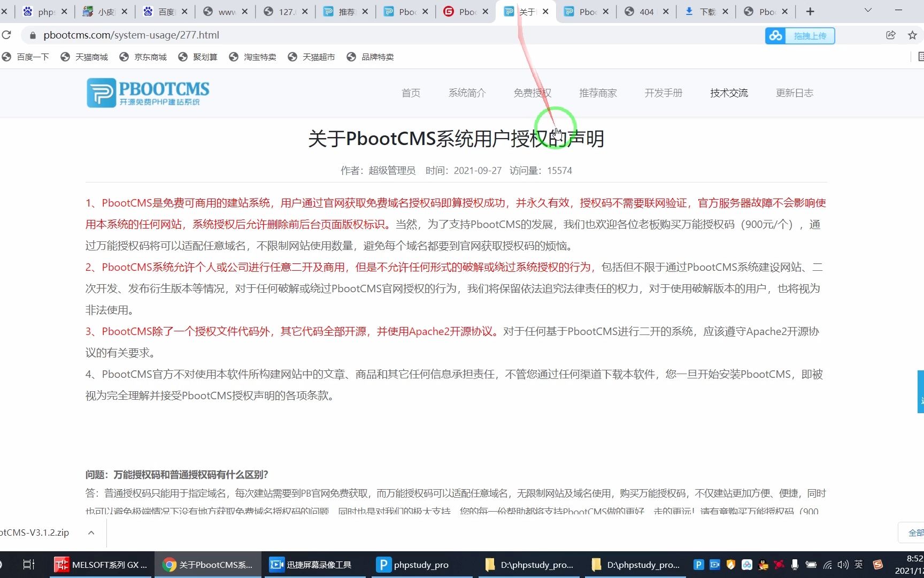Click the Baidu cloud drag-upload button

pos(800,36)
